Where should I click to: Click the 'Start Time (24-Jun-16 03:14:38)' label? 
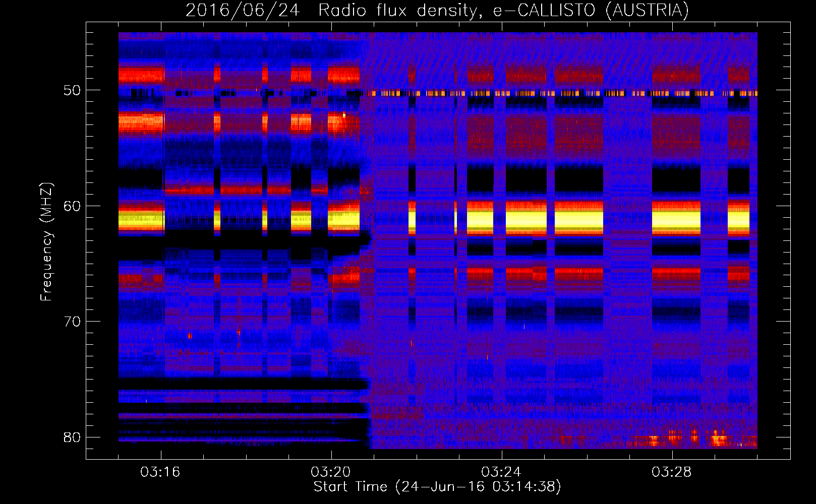437,487
